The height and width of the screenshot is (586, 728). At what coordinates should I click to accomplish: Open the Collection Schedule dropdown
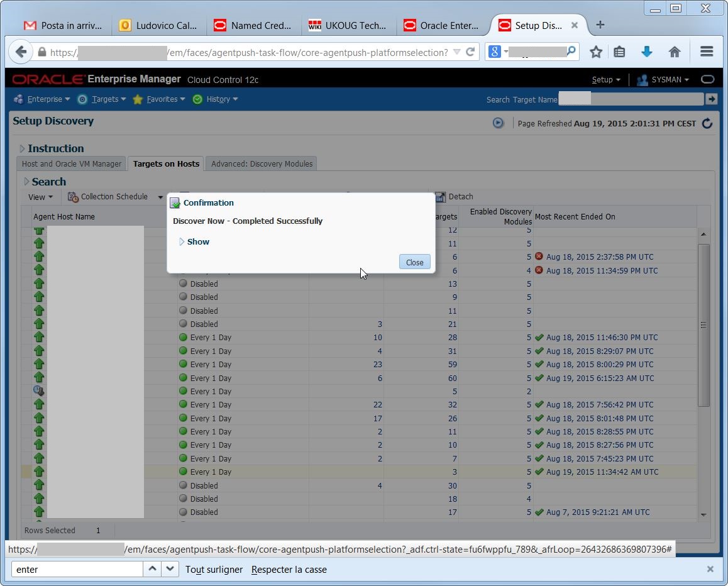click(x=160, y=197)
